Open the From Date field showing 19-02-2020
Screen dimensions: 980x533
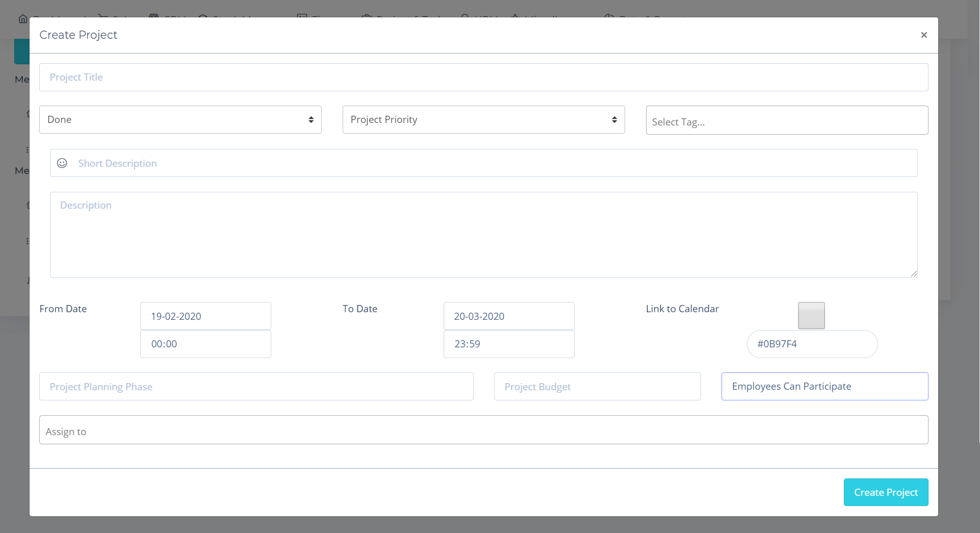click(205, 316)
